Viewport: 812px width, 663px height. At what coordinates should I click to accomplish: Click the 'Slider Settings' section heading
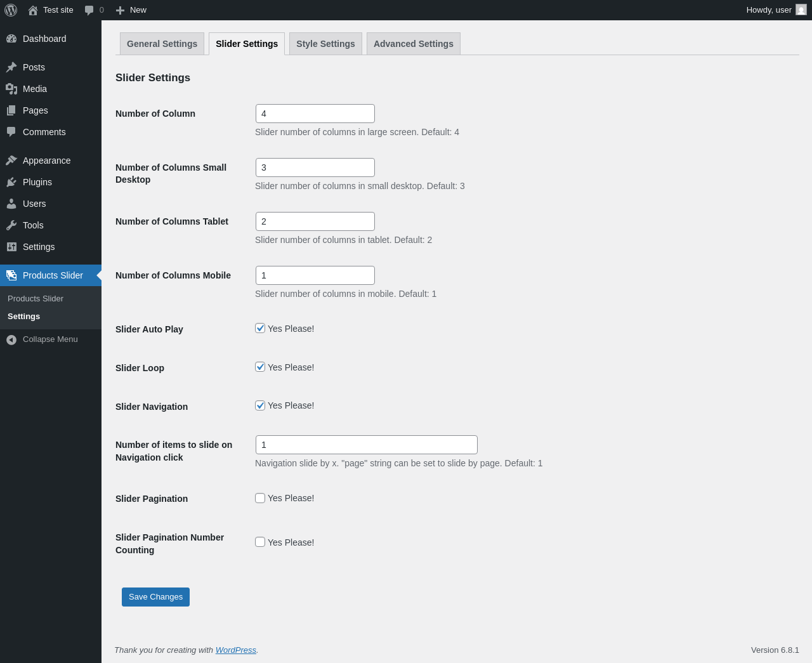(153, 77)
